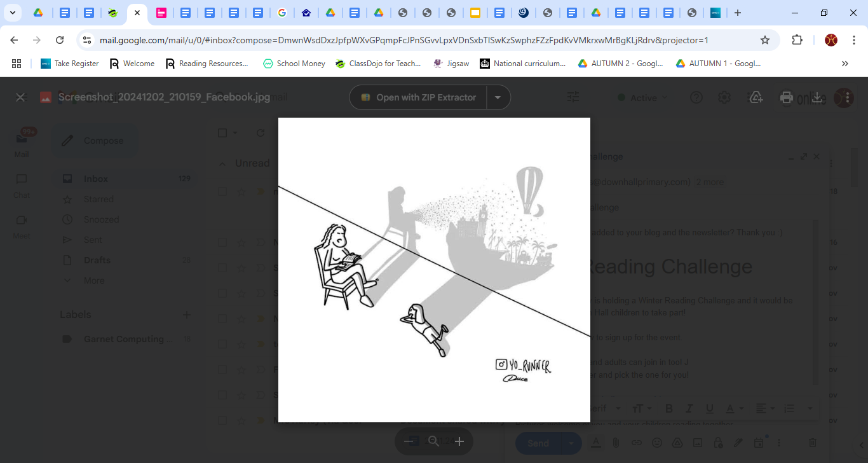Open the Send options dropdown arrow
This screenshot has width=868, height=463.
571,443
